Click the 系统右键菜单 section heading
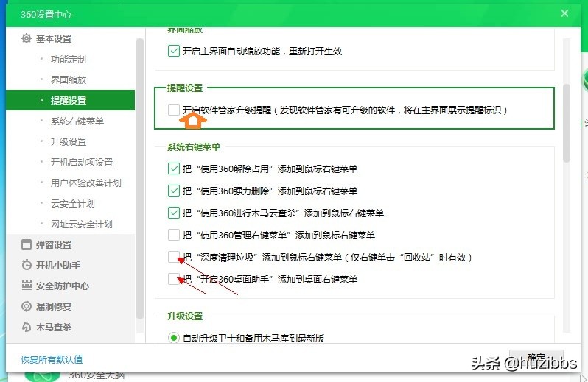 (194, 146)
